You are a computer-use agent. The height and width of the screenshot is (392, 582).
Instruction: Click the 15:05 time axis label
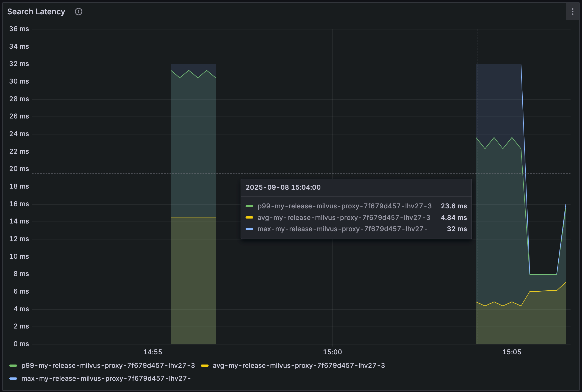point(512,352)
